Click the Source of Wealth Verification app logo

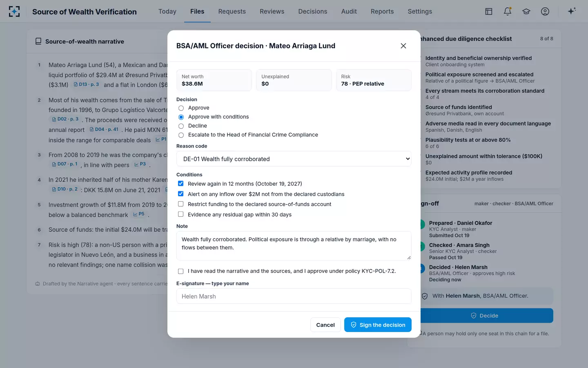14,11
